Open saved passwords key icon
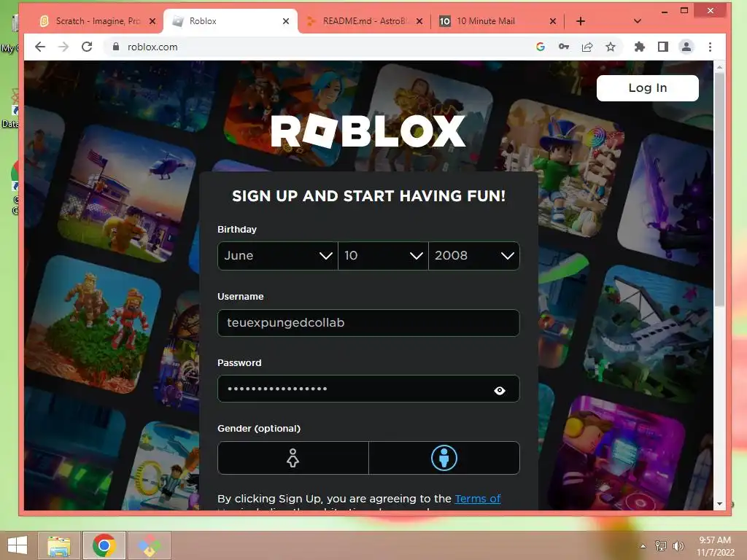747x560 pixels. tap(564, 47)
